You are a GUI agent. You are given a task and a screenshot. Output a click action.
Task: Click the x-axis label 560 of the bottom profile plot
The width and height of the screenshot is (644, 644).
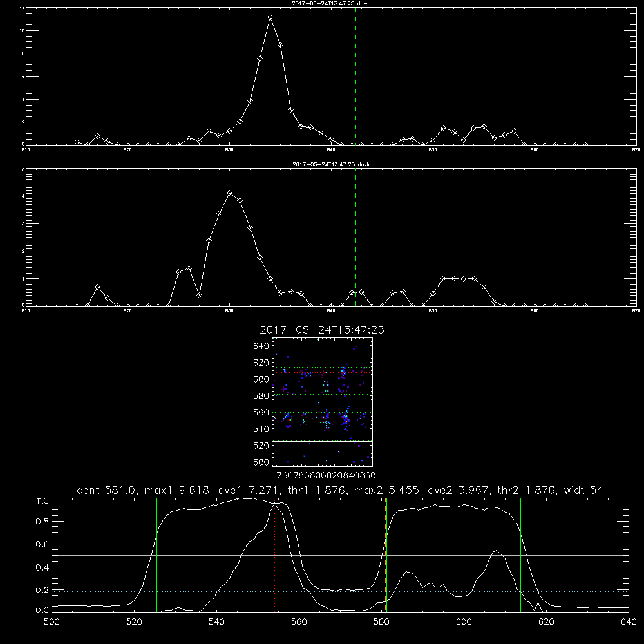click(x=299, y=622)
